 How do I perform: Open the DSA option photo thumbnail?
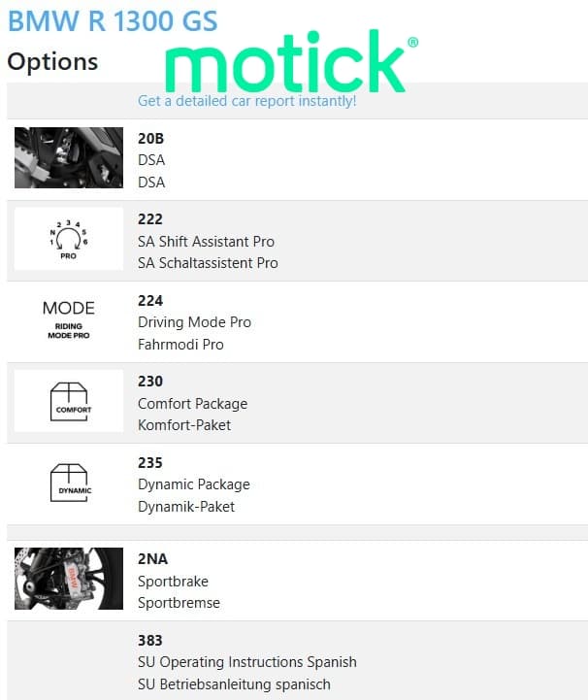point(69,157)
